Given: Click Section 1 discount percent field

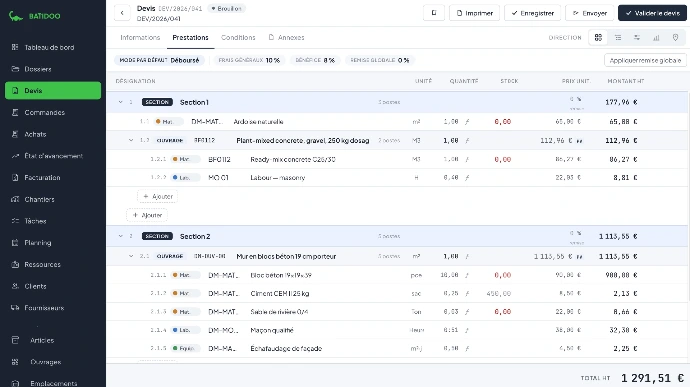Looking at the screenshot, I should 576,100.
